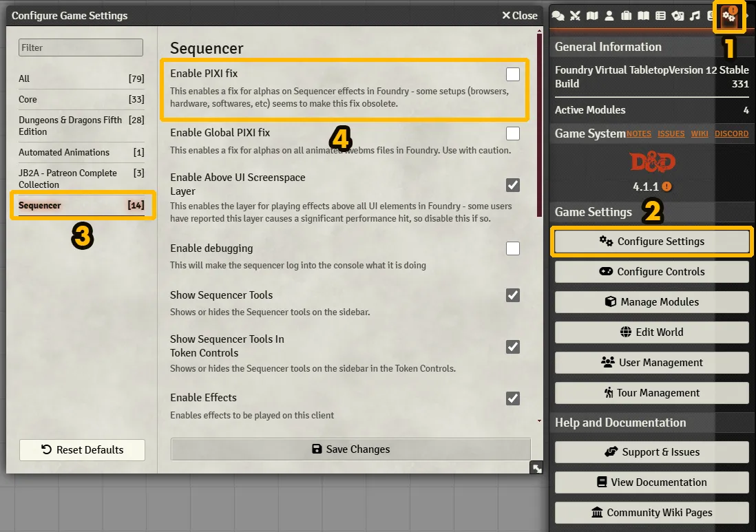This screenshot has width=756, height=532.
Task: Open the Card Stacks tab cards icon
Action: (678, 16)
